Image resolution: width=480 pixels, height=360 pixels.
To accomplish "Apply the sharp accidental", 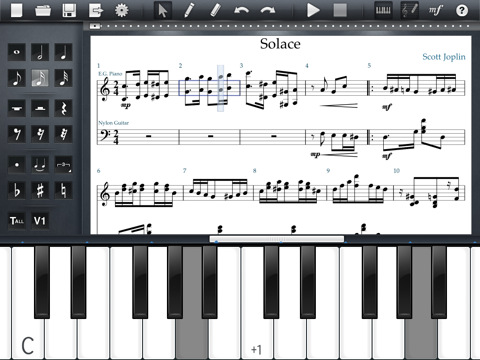I will coord(40,191).
